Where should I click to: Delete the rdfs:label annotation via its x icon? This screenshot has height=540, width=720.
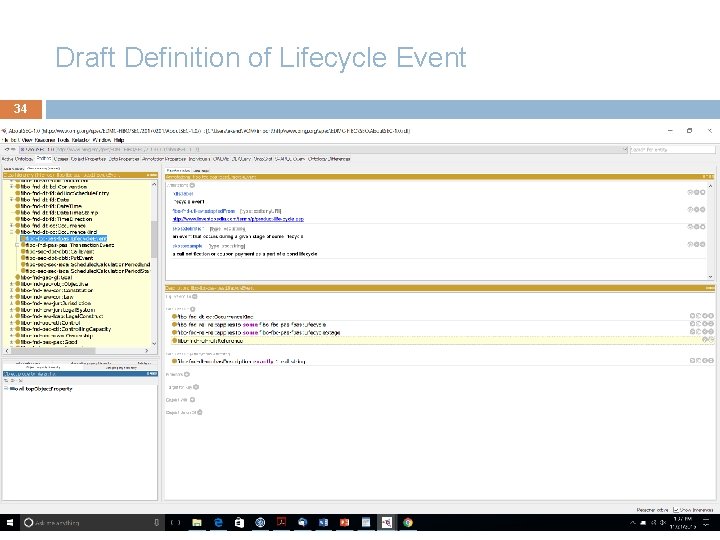[x=696, y=192]
